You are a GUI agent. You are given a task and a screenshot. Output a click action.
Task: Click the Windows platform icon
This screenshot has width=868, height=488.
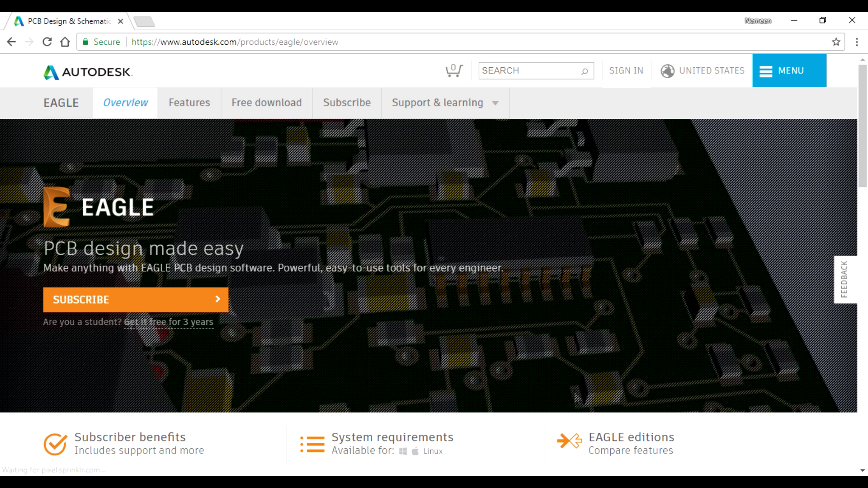pyautogui.click(x=403, y=451)
